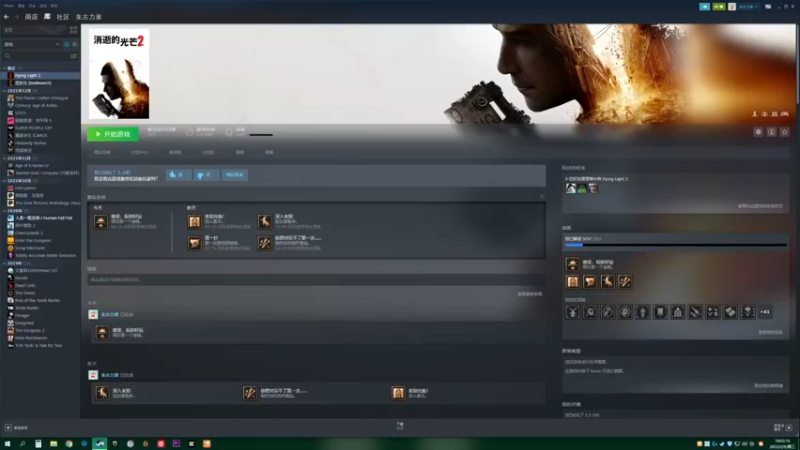Open the 游戏 library filter dropdown
This screenshot has height=450, width=800.
(x=32, y=44)
